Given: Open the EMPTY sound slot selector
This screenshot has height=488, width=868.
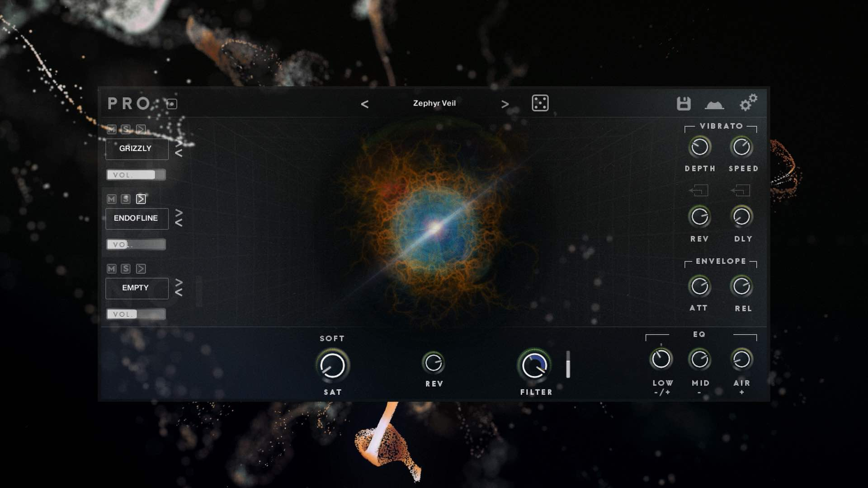Looking at the screenshot, I should pos(137,288).
